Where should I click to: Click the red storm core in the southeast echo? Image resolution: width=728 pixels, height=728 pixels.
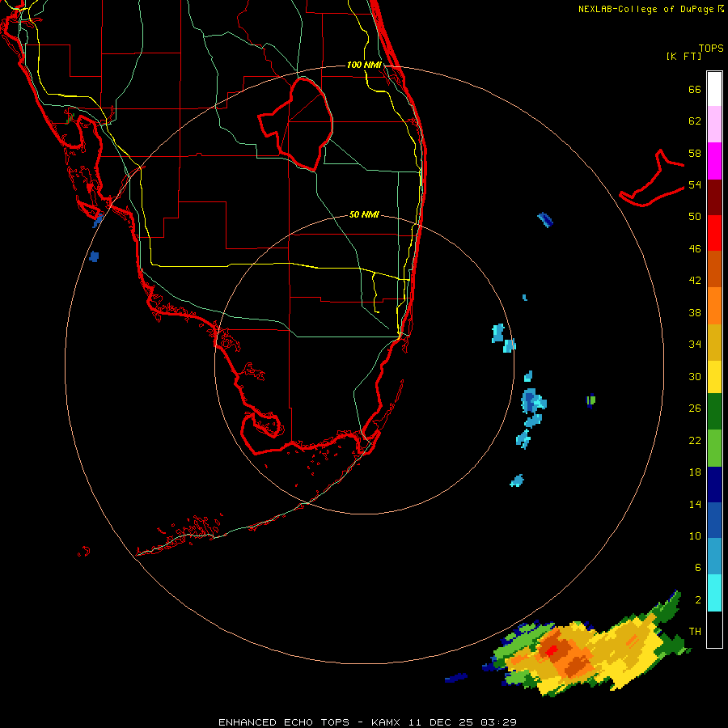(552, 650)
